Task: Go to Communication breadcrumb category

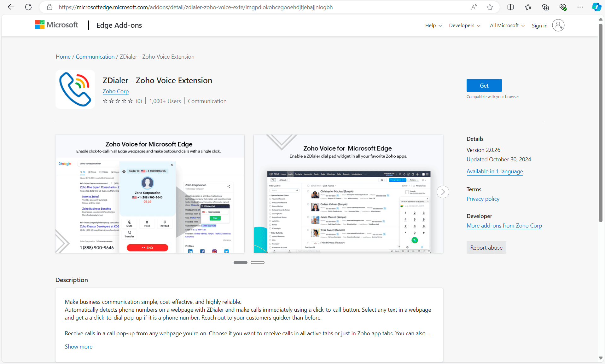Action: tap(95, 57)
